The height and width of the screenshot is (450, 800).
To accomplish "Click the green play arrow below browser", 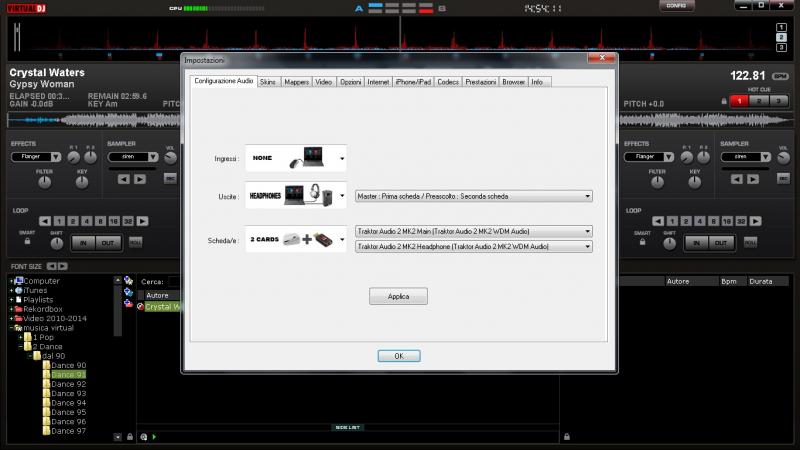I will pyautogui.click(x=154, y=437).
